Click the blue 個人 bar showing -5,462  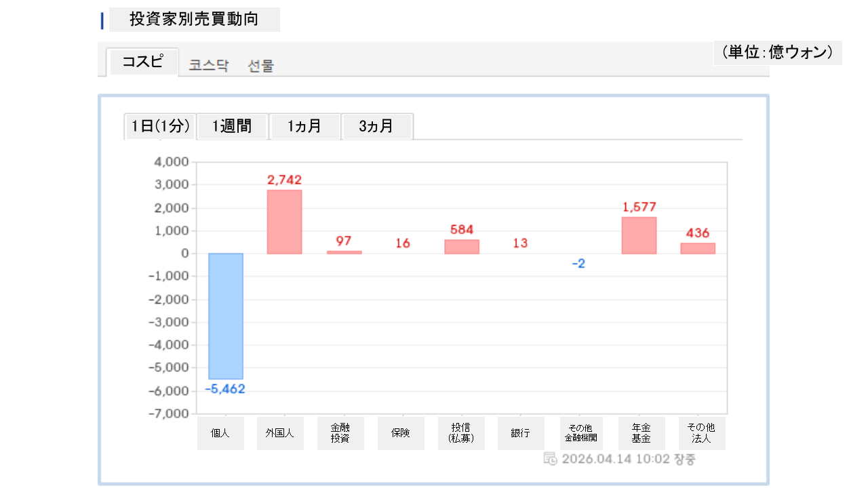point(226,316)
